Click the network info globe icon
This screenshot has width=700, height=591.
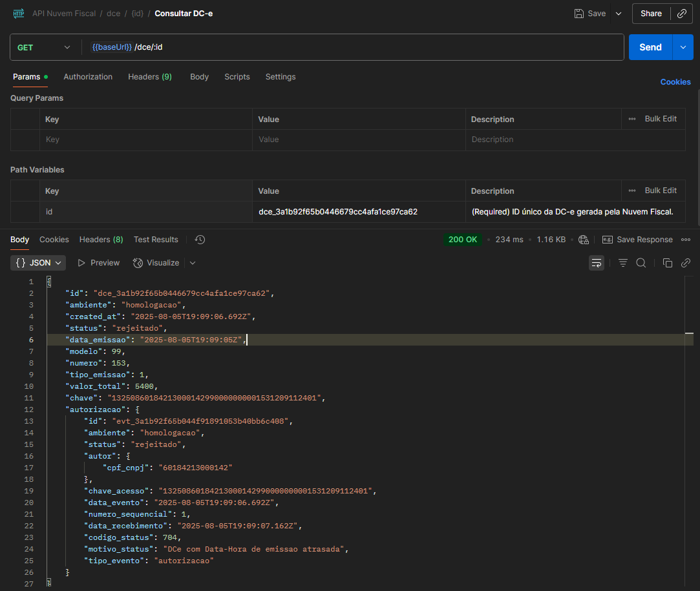[x=584, y=240]
